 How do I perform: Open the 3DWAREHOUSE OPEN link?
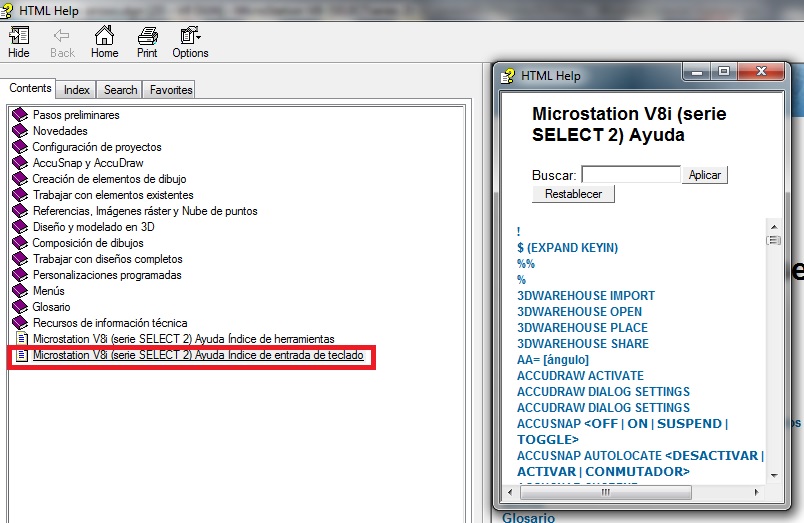tap(579, 311)
